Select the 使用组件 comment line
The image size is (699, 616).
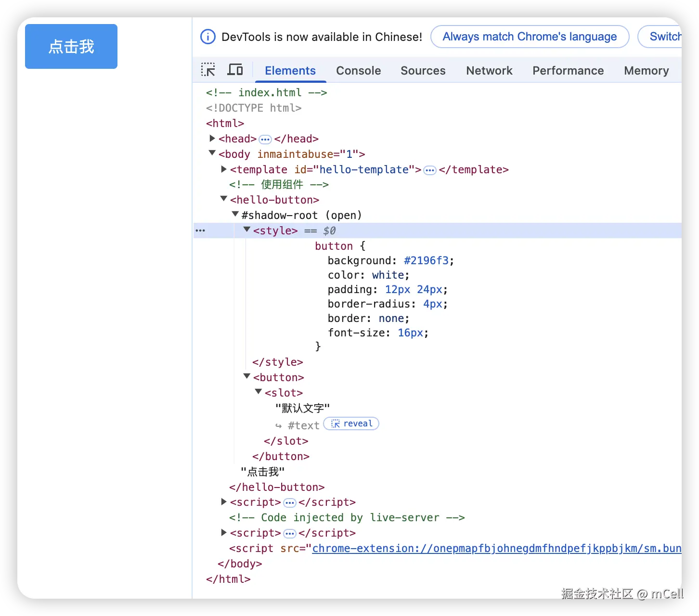[279, 184]
